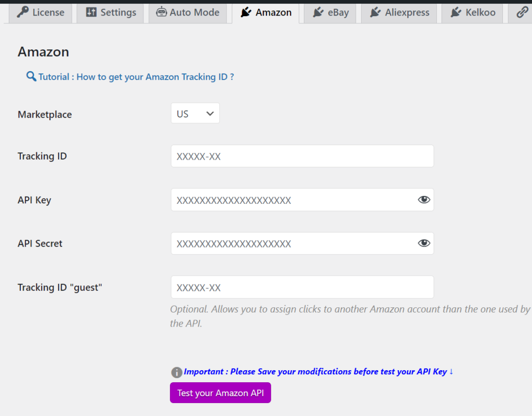Reveal the API Secret with eye icon

tap(424, 243)
